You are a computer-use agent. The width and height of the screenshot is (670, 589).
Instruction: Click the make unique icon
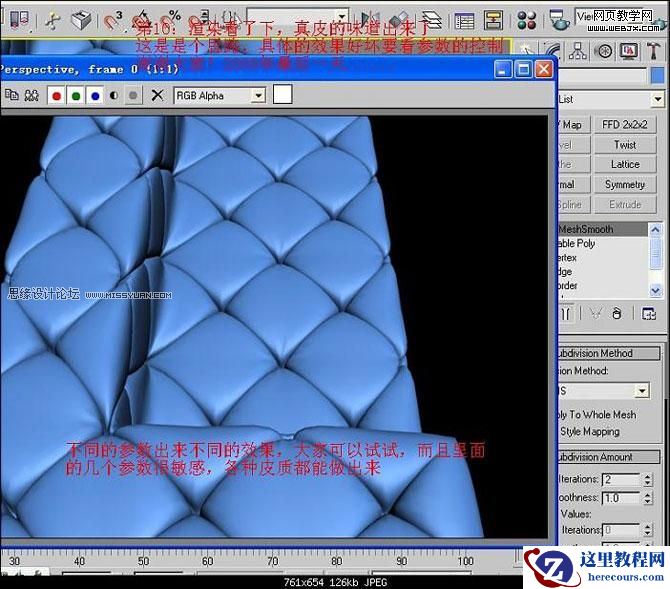pyautogui.click(x=595, y=314)
